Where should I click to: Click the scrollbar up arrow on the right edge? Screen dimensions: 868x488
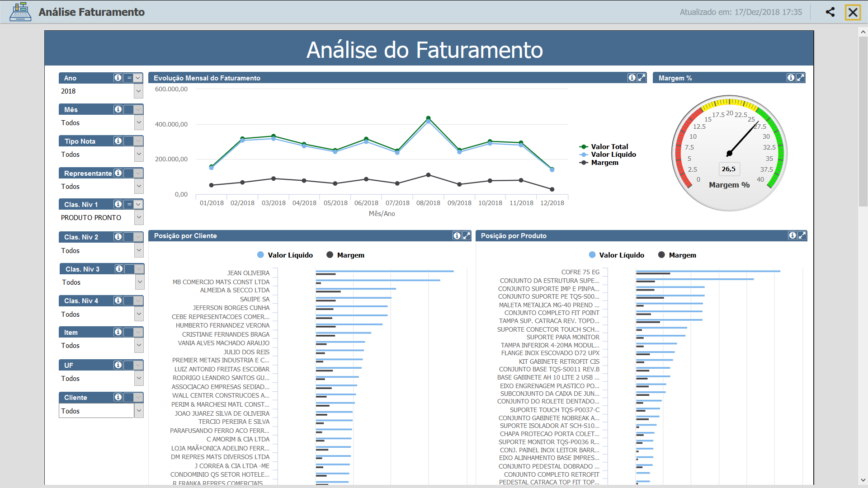(862, 32)
